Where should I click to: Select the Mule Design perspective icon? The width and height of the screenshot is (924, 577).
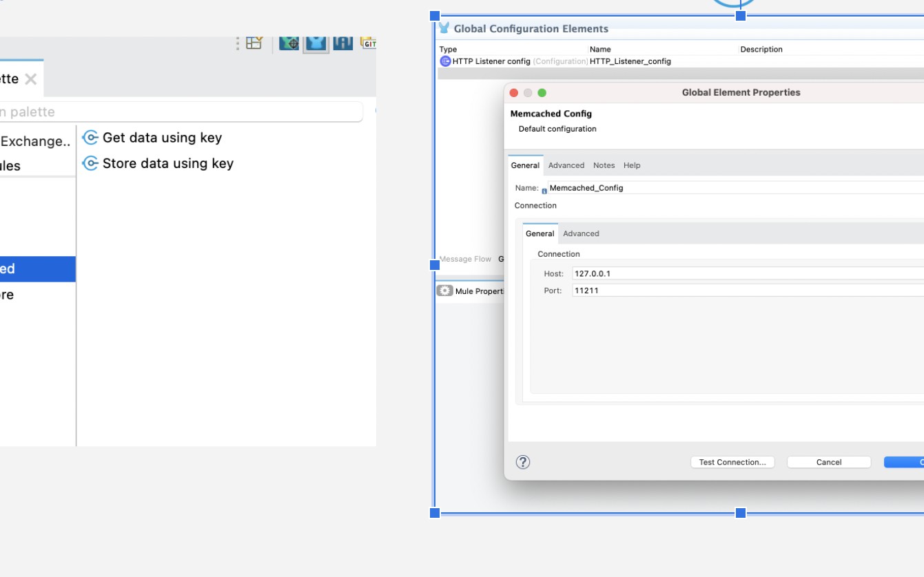point(316,43)
